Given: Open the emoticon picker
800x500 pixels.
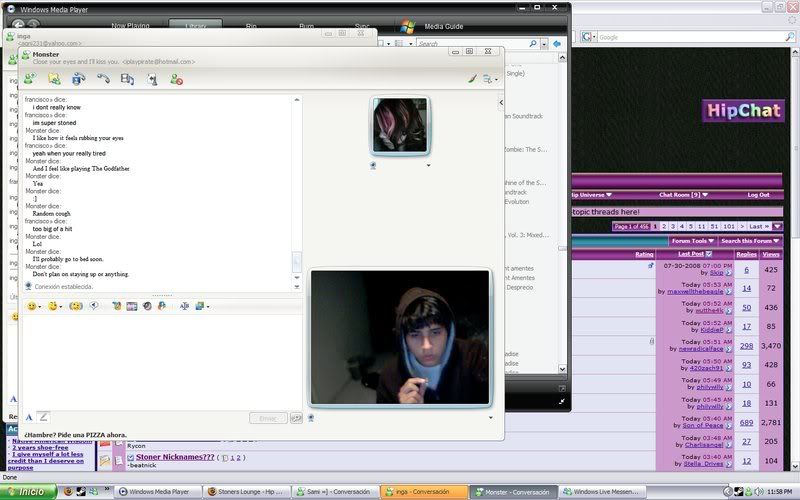Looking at the screenshot, I should click(x=34, y=306).
